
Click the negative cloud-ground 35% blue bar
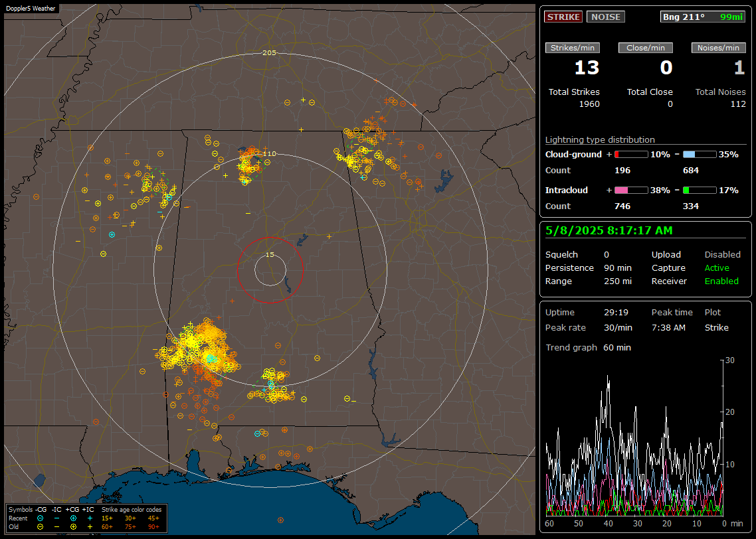coord(700,155)
